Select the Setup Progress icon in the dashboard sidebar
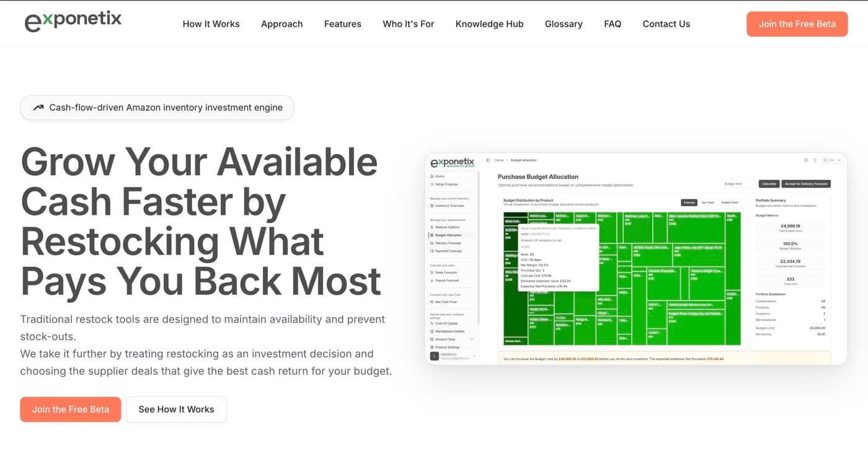Image resolution: width=868 pixels, height=474 pixels. tap(432, 184)
